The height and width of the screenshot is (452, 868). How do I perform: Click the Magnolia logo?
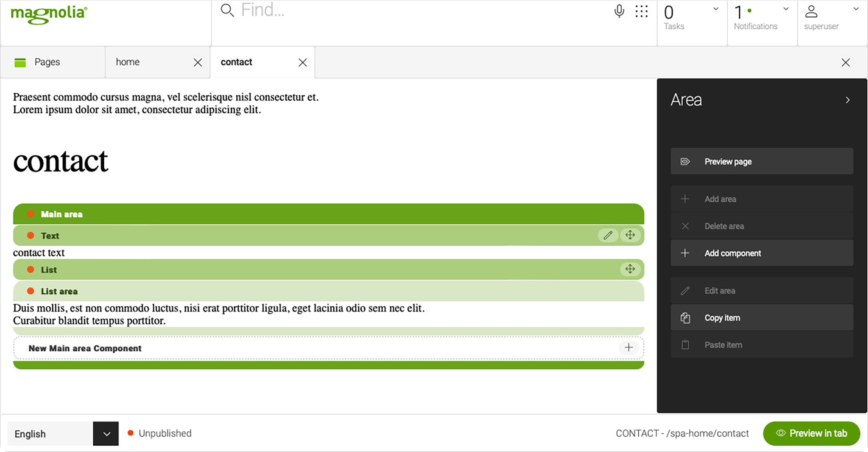[x=49, y=14]
